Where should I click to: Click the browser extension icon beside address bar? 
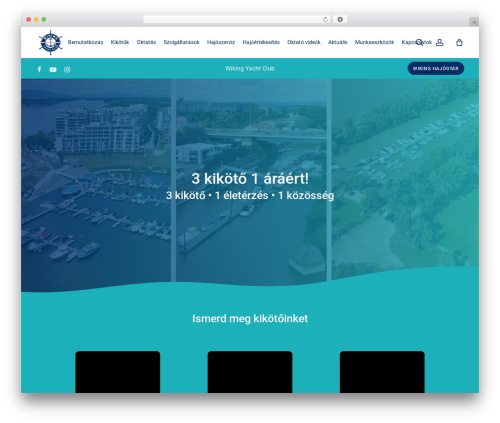click(340, 19)
